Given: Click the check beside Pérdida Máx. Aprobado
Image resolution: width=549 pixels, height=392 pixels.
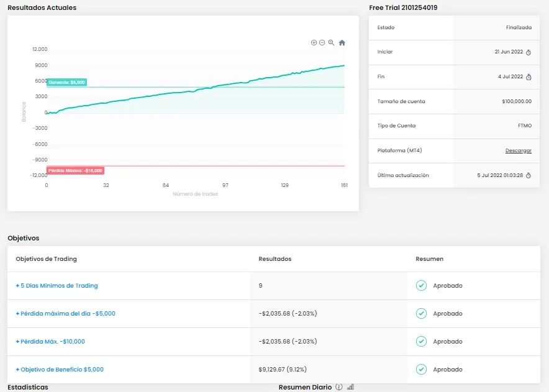Looking at the screenshot, I should [x=420, y=341].
